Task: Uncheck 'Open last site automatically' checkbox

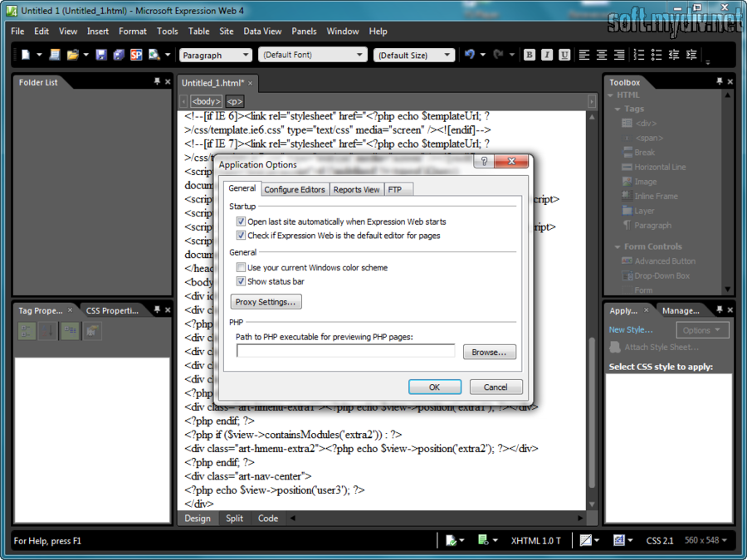Action: tap(241, 222)
